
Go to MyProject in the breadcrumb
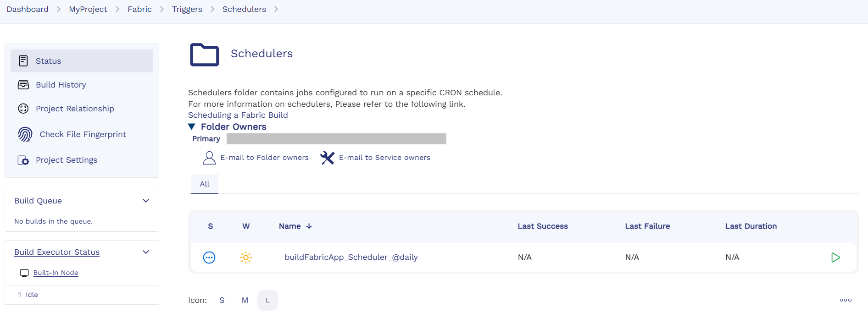pos(88,9)
